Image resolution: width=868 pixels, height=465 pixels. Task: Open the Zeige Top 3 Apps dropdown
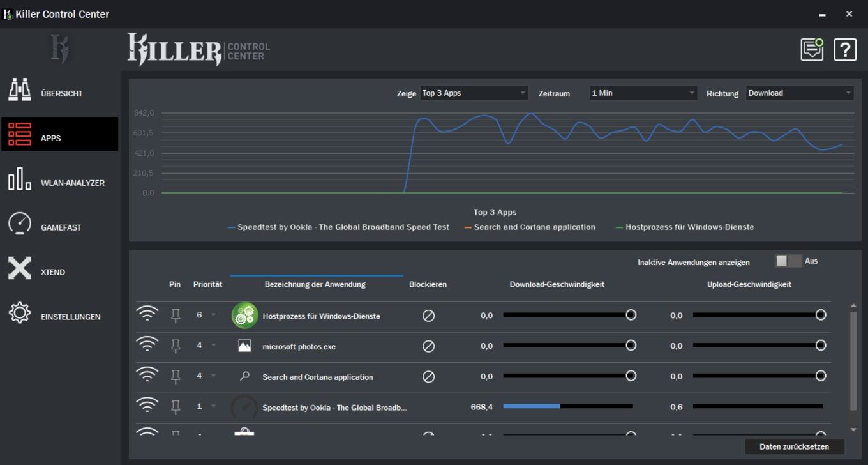[x=474, y=93]
